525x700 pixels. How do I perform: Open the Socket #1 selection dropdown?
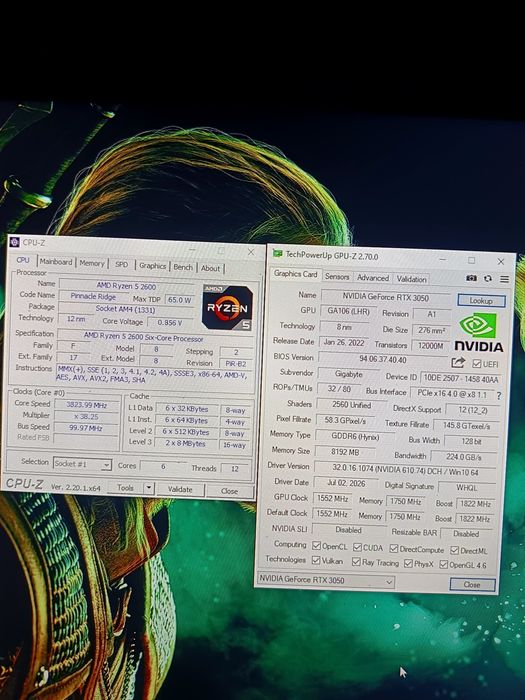pos(82,464)
